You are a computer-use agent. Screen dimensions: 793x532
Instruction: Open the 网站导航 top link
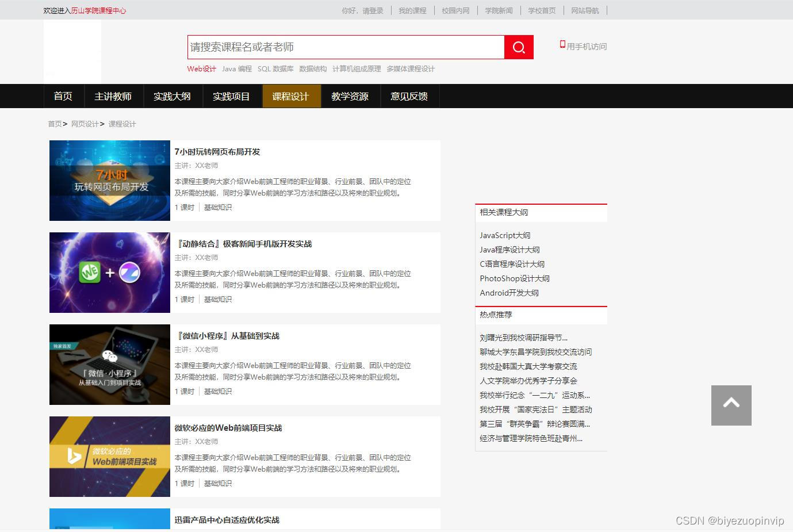(585, 10)
